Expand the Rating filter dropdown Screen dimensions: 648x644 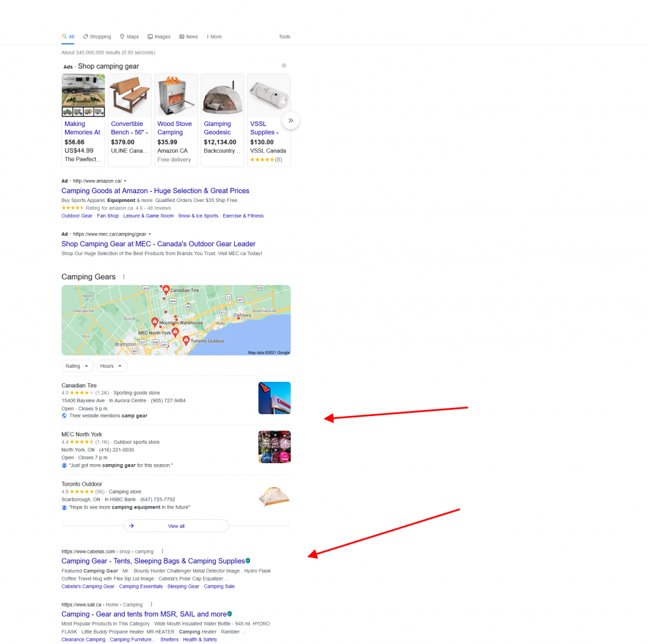(x=77, y=366)
